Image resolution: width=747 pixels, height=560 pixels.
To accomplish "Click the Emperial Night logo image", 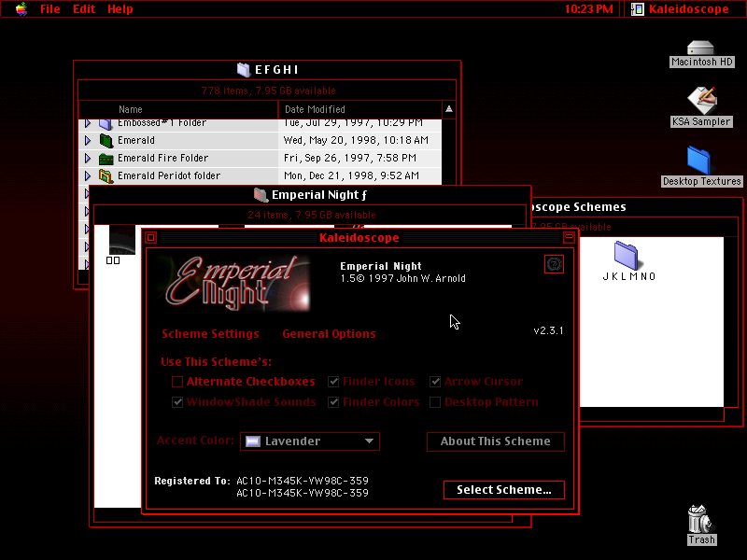I will [x=233, y=284].
